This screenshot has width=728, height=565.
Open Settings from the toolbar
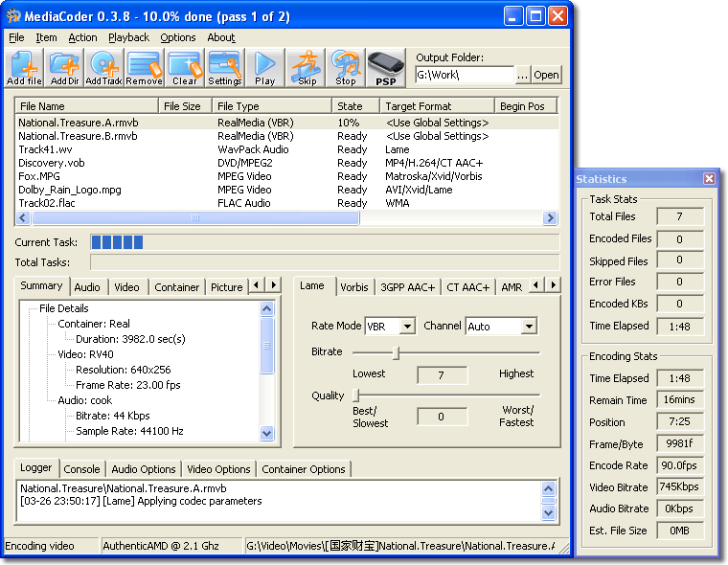pyautogui.click(x=225, y=68)
